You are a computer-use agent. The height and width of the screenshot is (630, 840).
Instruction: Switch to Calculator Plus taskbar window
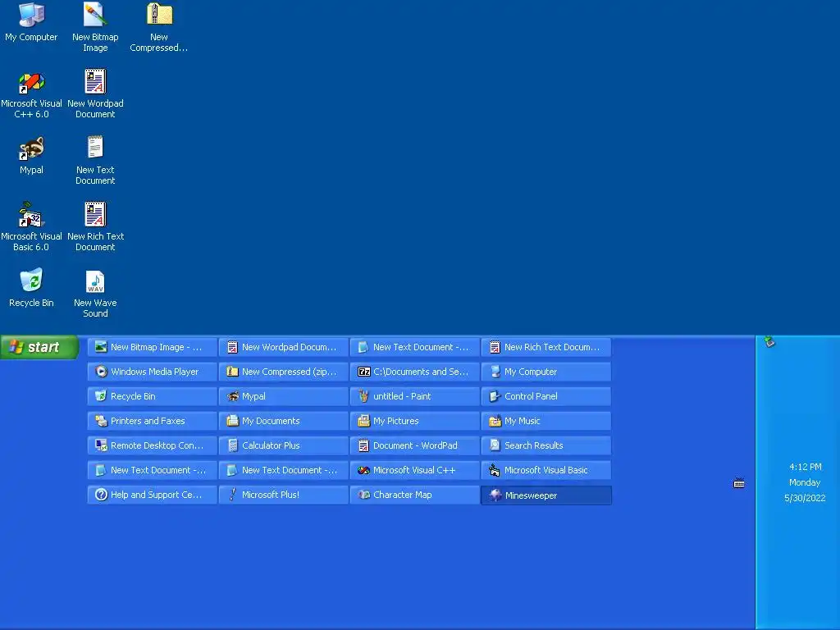(x=284, y=445)
